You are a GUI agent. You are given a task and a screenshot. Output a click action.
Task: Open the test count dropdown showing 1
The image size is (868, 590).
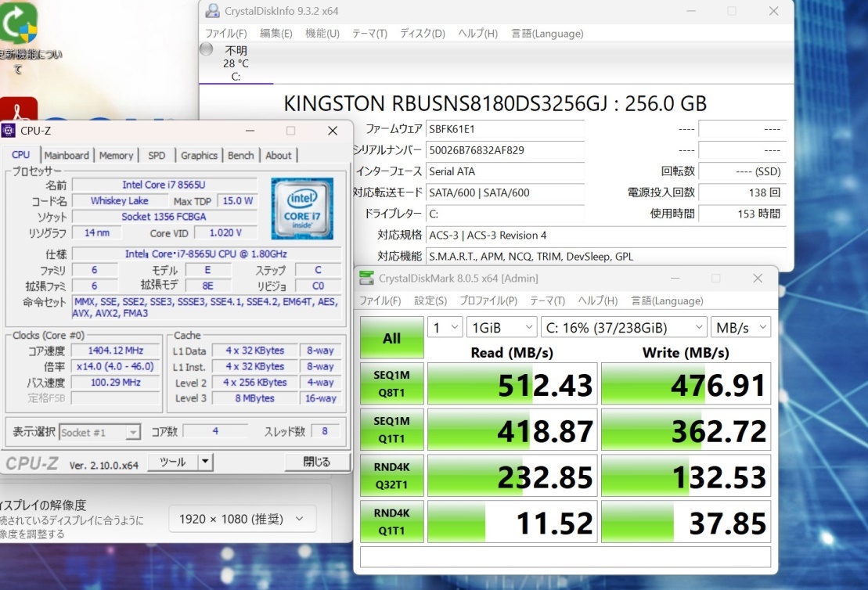445,328
